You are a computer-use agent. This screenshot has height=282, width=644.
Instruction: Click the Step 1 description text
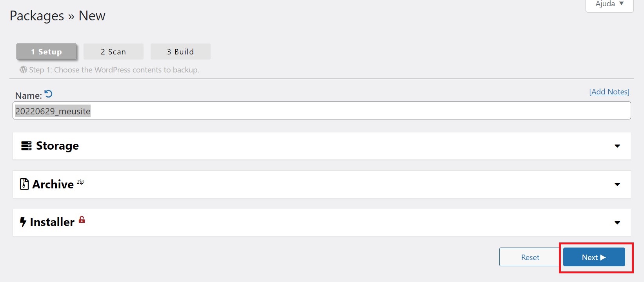click(x=114, y=70)
